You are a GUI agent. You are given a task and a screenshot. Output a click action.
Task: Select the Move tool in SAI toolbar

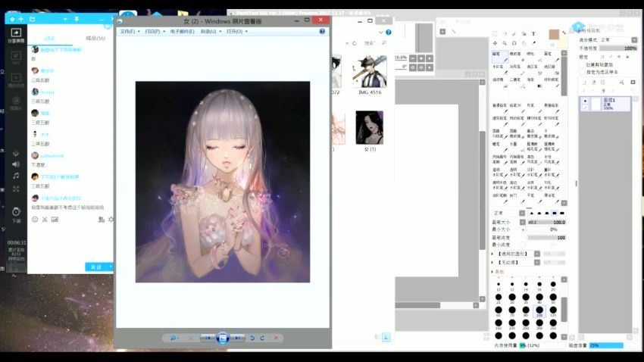pos(495,43)
